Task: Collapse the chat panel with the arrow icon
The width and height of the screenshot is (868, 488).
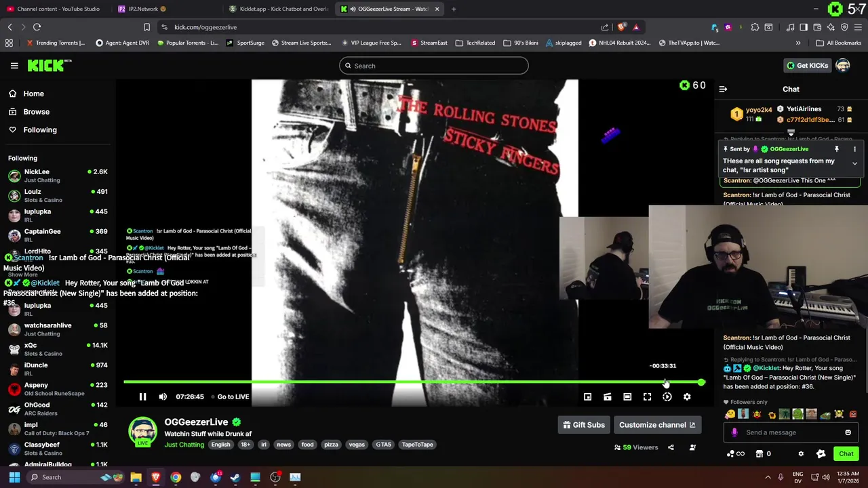Action: point(723,89)
